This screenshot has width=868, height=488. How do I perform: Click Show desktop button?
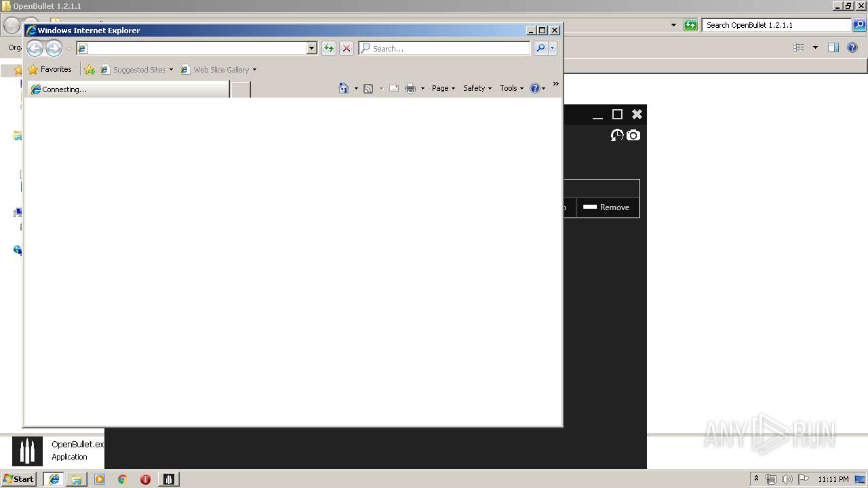click(x=860, y=479)
